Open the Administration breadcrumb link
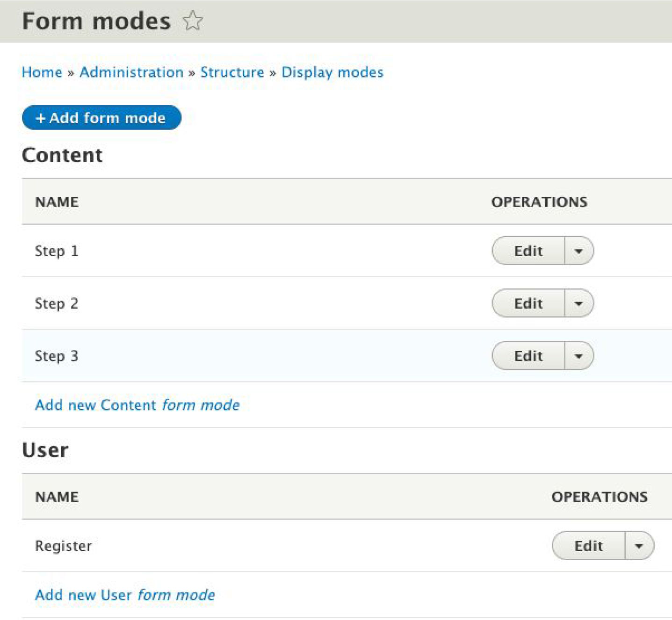Viewport: 672px width, 620px height. [x=131, y=72]
